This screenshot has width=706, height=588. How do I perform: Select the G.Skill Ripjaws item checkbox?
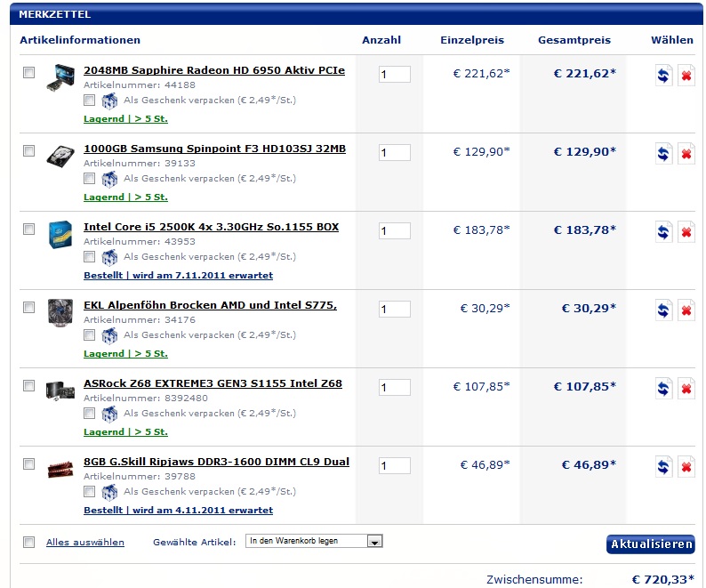pyautogui.click(x=28, y=464)
